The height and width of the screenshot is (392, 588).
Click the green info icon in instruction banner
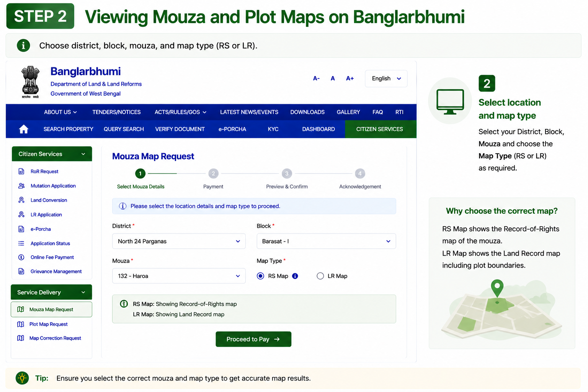23,46
